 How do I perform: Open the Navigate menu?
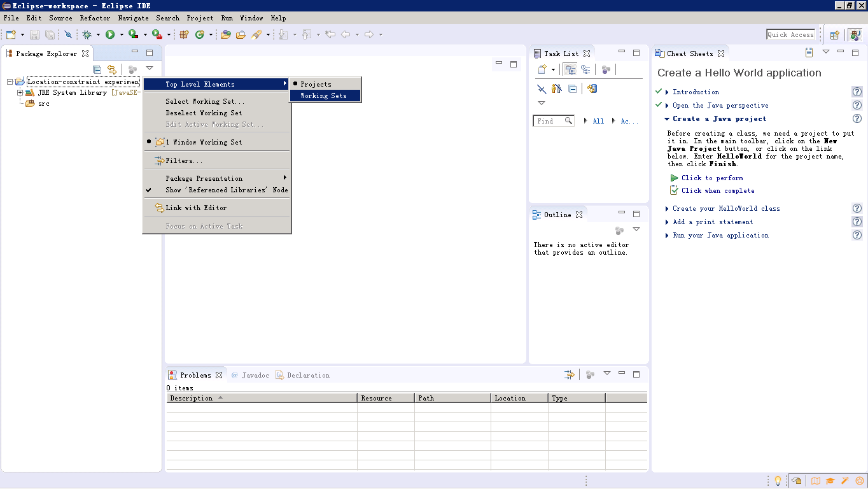(x=133, y=18)
